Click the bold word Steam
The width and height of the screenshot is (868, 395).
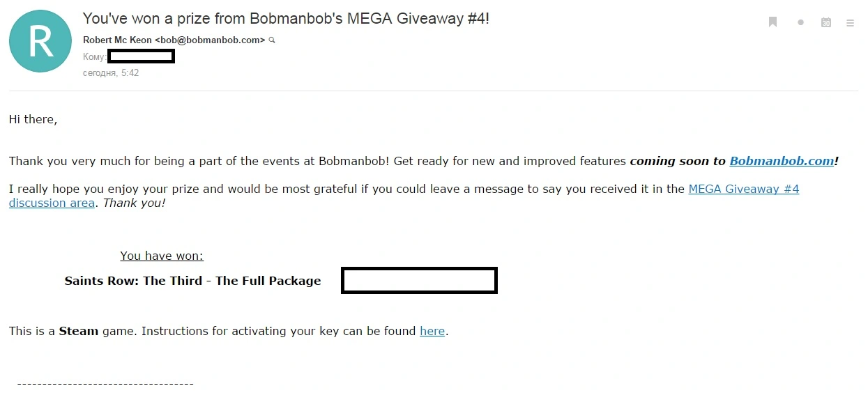78,331
